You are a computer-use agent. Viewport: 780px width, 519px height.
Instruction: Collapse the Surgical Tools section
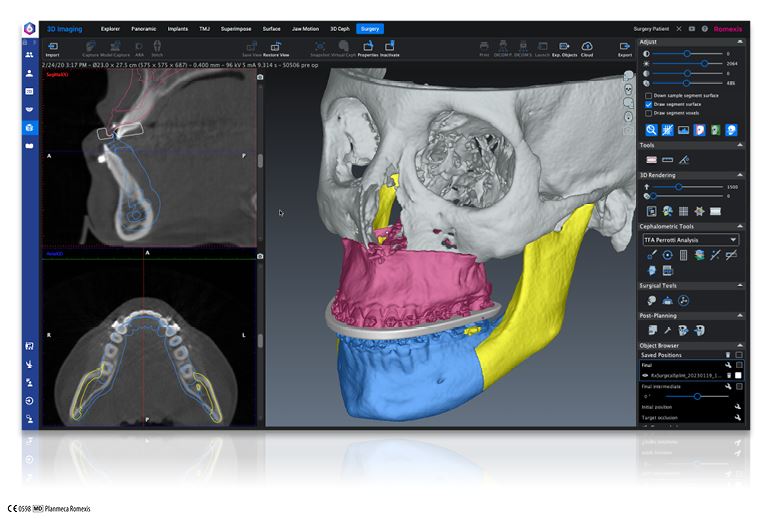point(741,285)
